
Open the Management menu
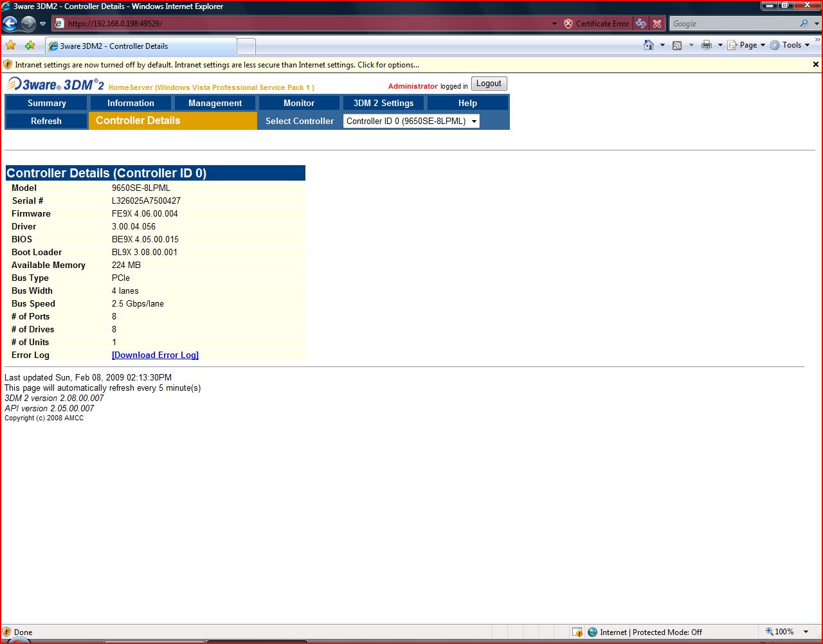(x=215, y=103)
